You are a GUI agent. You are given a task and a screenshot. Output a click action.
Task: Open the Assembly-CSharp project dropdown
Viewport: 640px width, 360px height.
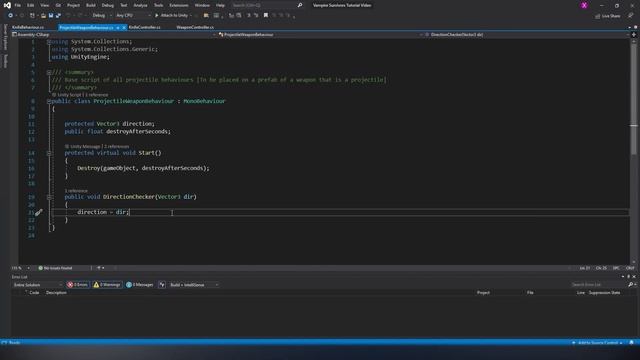point(114,35)
